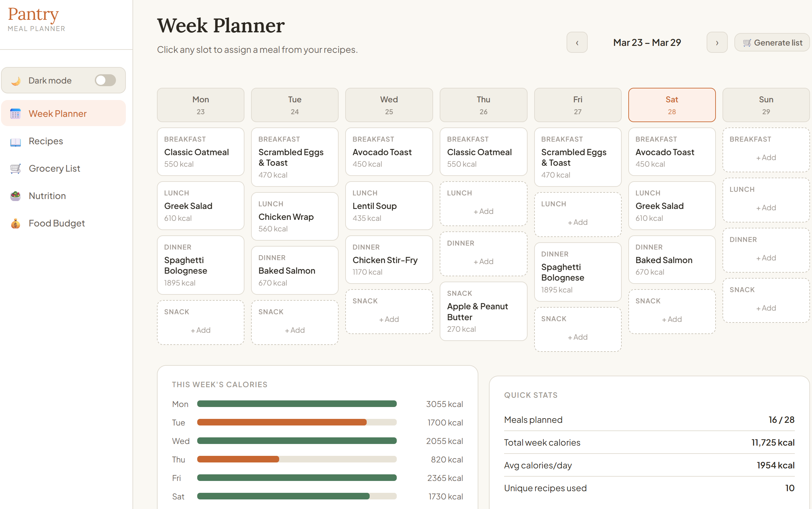This screenshot has height=509, width=812.
Task: Advance to the next week with the right chevron
Action: tap(717, 42)
